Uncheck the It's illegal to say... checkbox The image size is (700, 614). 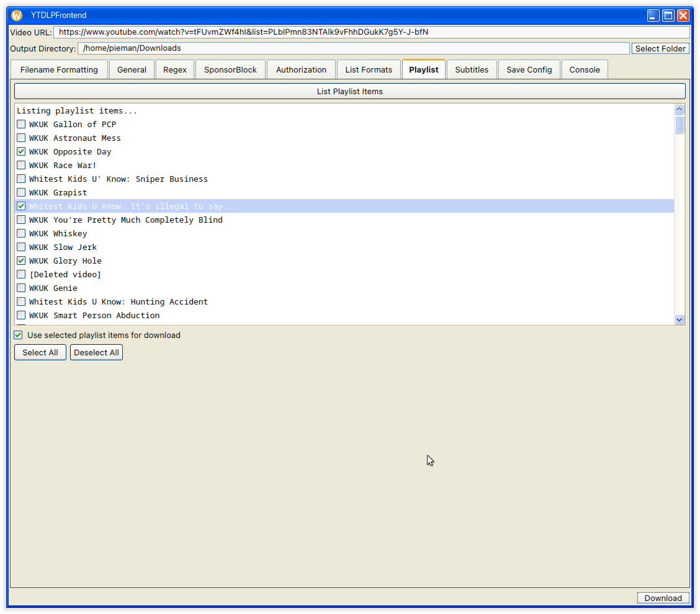tap(21, 206)
